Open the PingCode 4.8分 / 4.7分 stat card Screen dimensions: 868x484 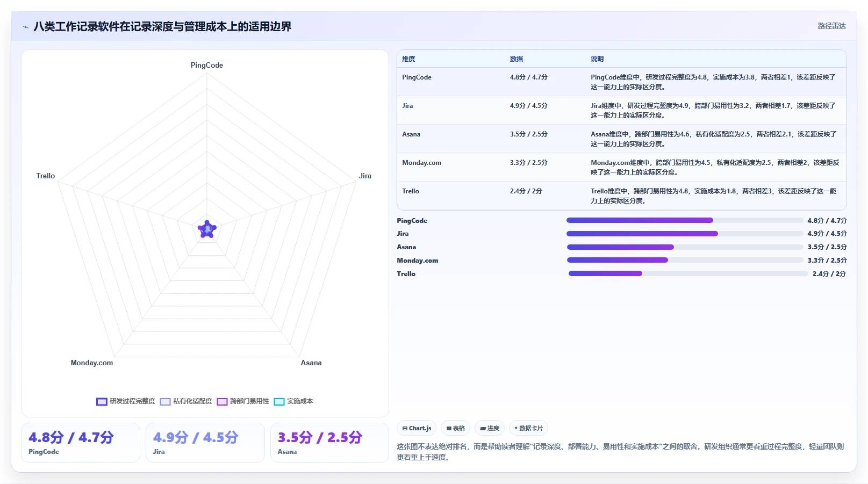click(x=81, y=443)
